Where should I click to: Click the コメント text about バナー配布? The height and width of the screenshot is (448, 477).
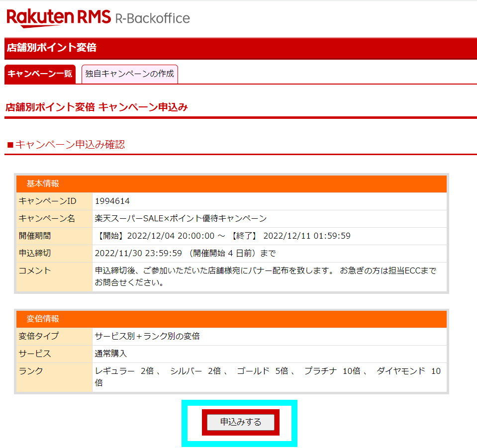tap(266, 276)
